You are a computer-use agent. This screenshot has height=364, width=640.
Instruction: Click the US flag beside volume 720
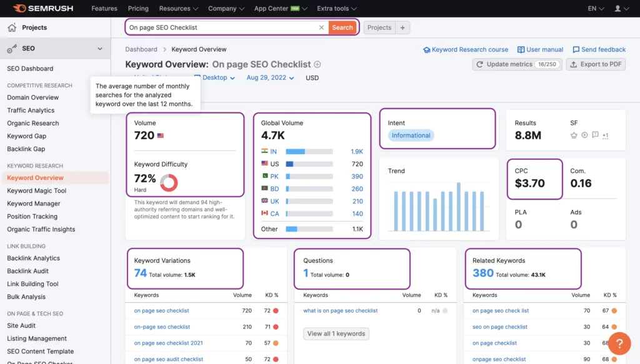pos(161,135)
